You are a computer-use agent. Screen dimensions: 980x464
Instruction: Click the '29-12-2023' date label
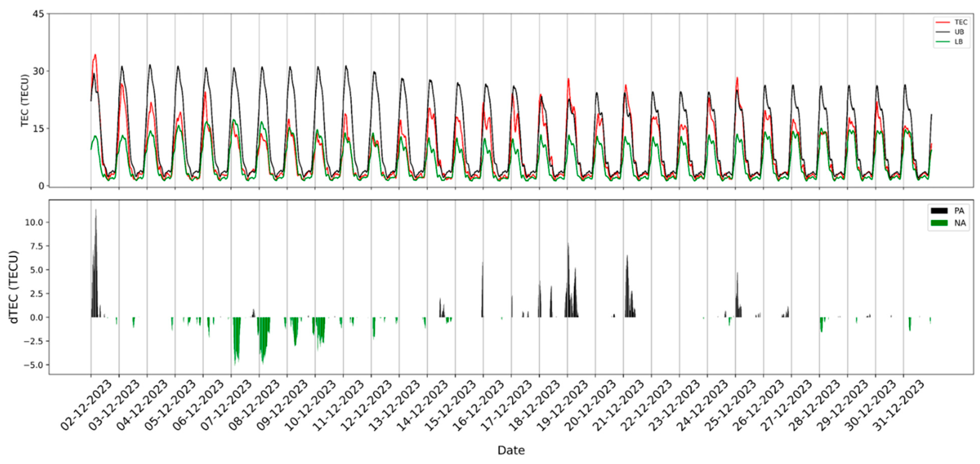point(843,406)
